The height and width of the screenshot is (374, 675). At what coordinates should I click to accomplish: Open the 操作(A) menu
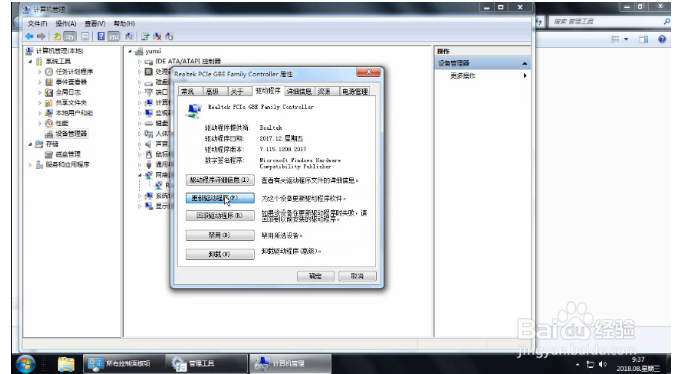pyautogui.click(x=66, y=23)
